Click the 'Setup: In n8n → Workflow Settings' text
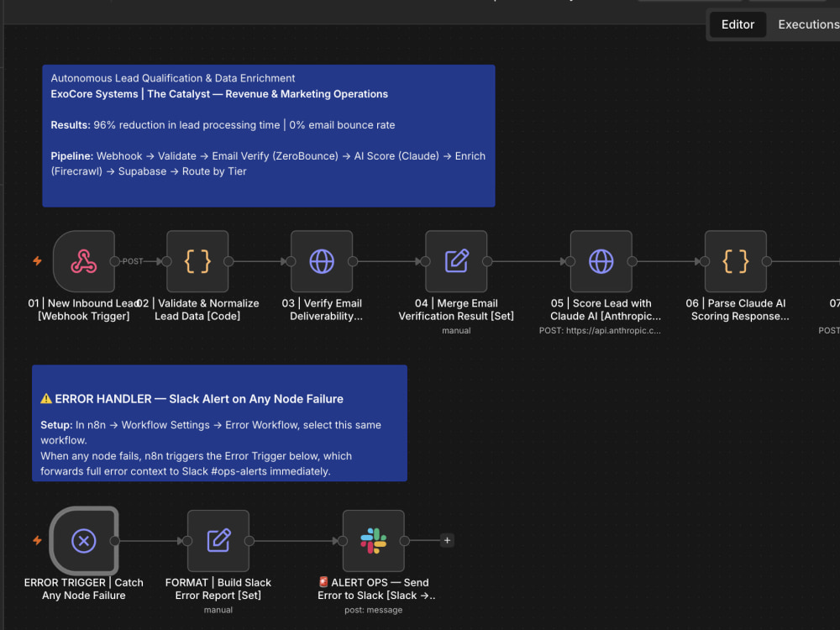 [x=211, y=433]
